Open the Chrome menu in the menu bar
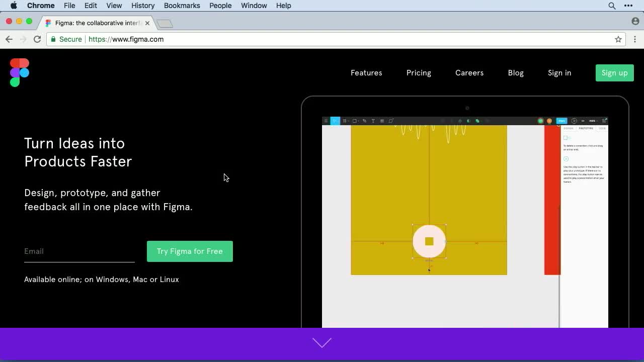Screen dimensions: 644x362 coord(41,6)
